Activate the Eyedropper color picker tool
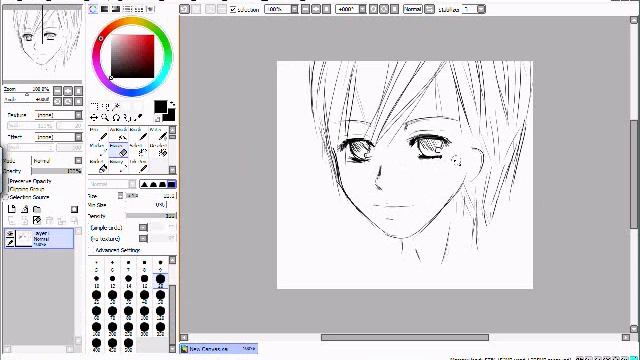The width and height of the screenshot is (640, 360). click(138, 118)
